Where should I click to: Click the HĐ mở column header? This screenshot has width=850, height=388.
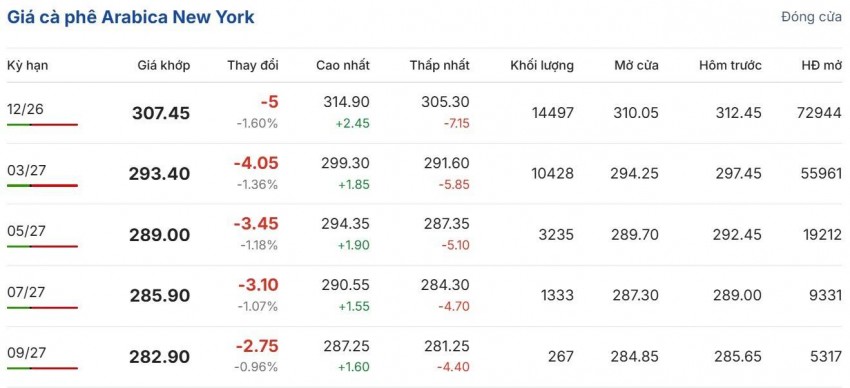click(822, 66)
